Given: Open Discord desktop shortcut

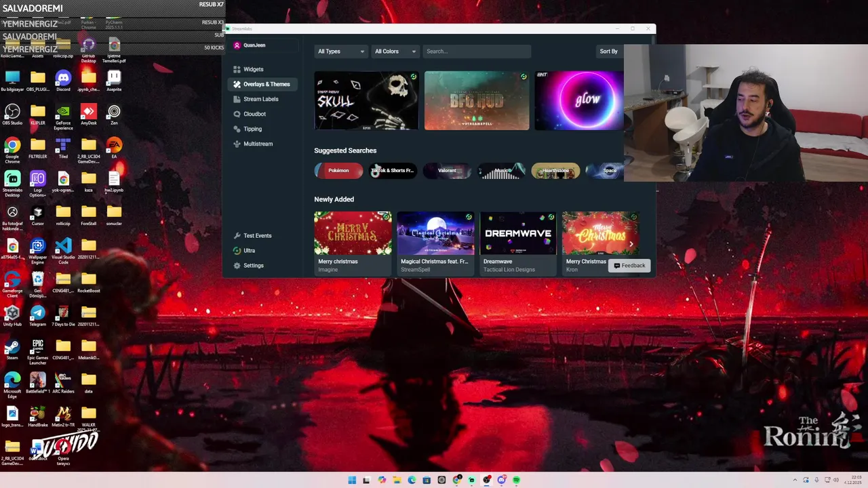Looking at the screenshot, I should [63, 81].
